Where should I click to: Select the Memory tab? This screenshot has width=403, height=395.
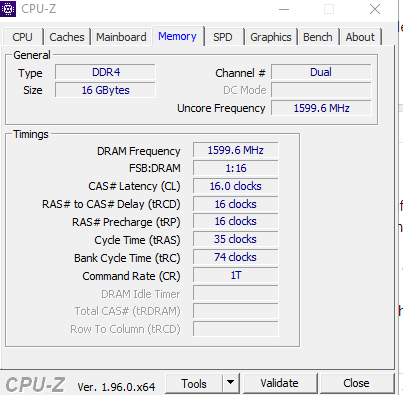click(x=178, y=36)
